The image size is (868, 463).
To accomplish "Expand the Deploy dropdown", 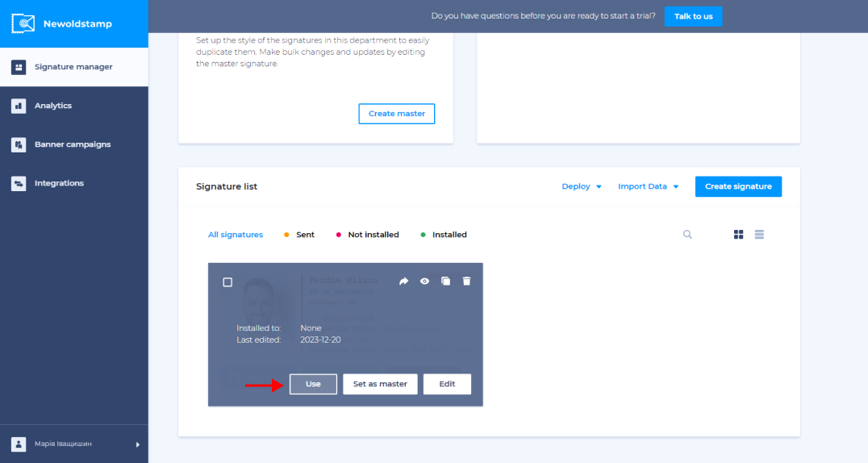I will click(582, 186).
